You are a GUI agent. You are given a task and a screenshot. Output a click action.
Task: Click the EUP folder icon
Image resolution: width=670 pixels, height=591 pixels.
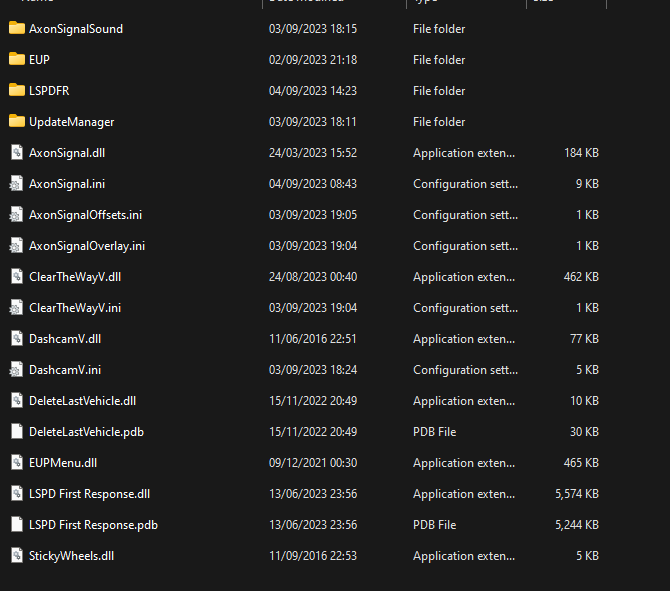tap(16, 59)
